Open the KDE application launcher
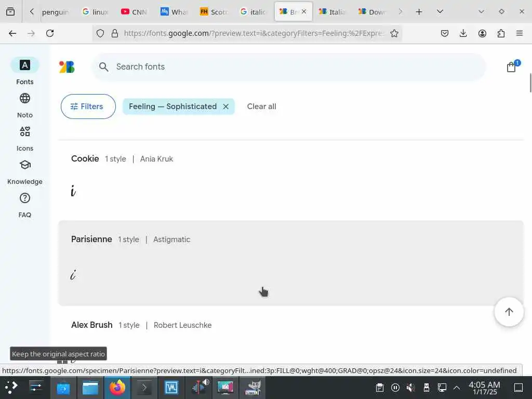 pyautogui.click(x=11, y=388)
